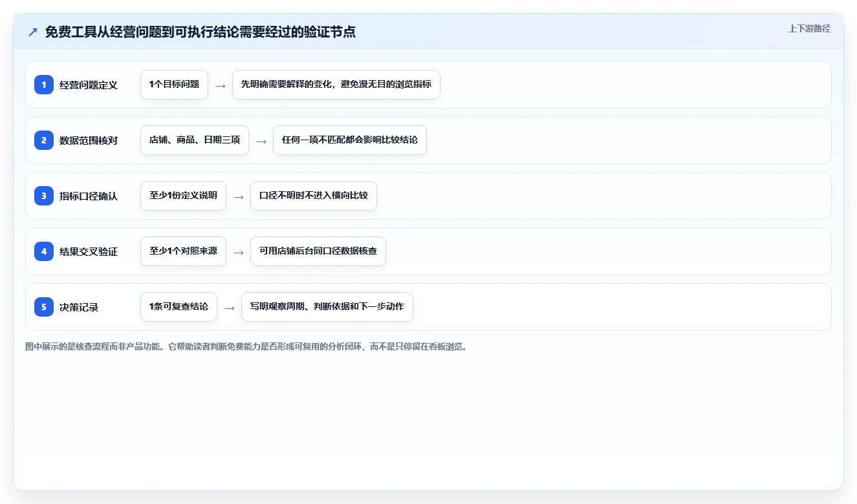Screen dimensions: 857x504
Task: Click the 1条可复查结论 chip
Action: coord(179,307)
